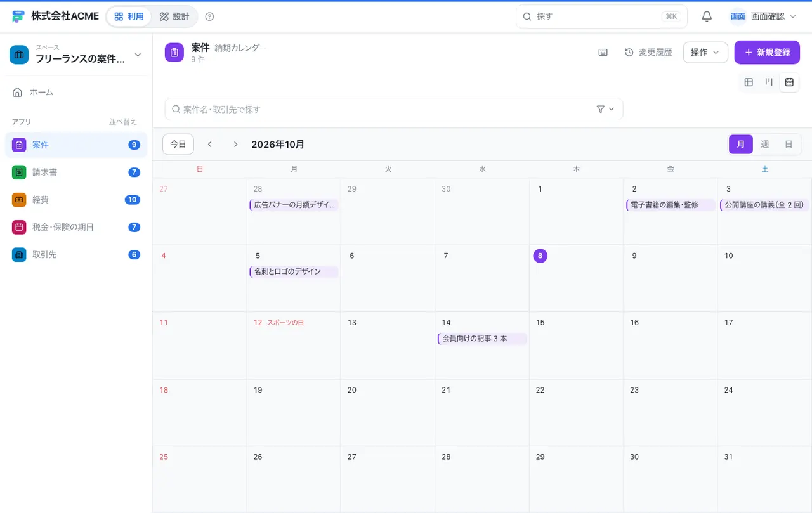
Task: Open the 公開講座の講義 event
Action: click(764, 205)
